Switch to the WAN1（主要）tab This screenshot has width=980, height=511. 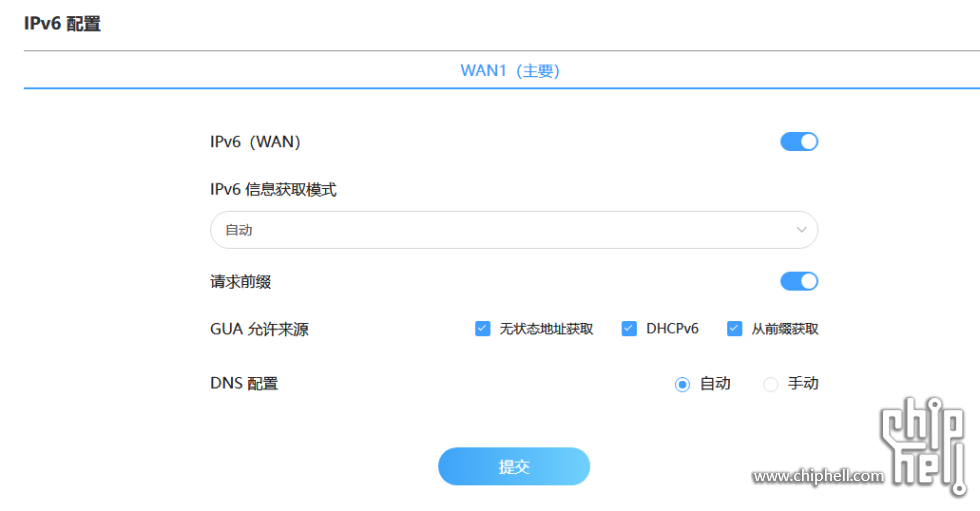point(509,71)
